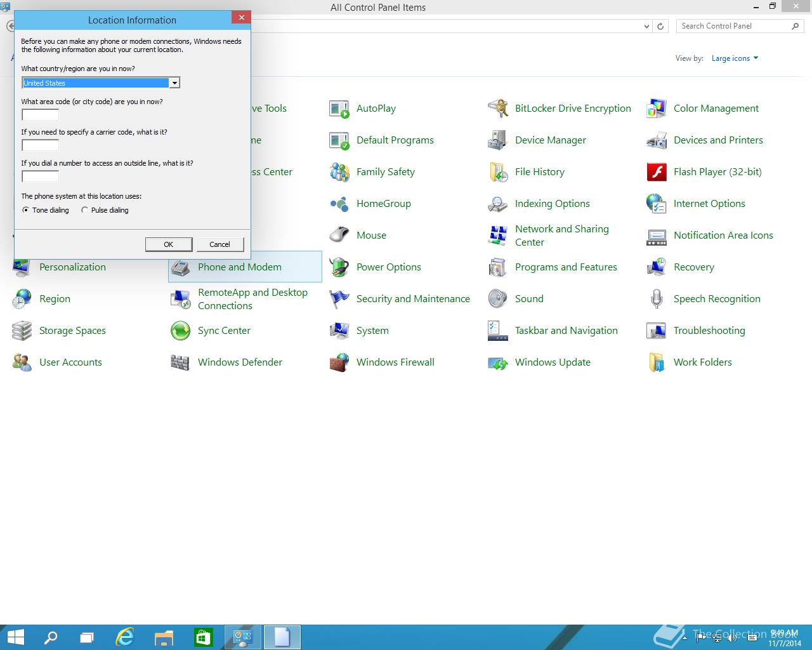
Task: Refresh the Control Panel address bar
Action: 660,26
